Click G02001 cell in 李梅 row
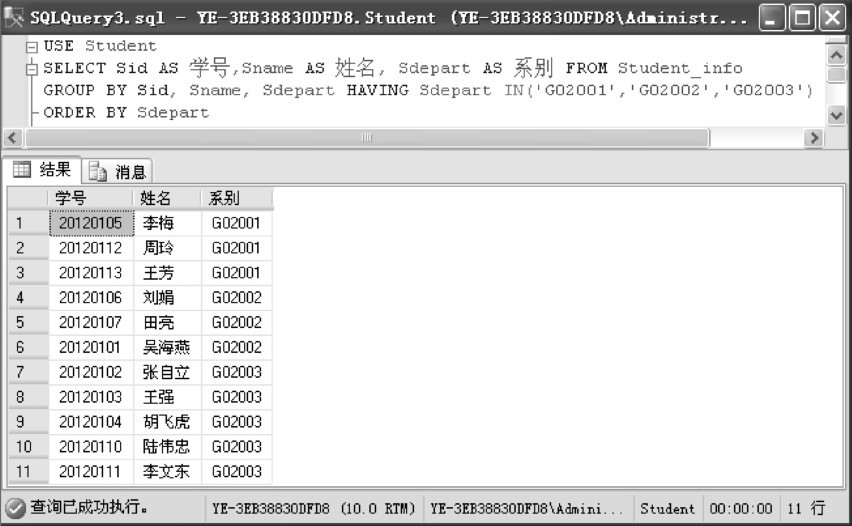The width and height of the screenshot is (852, 526). click(x=237, y=223)
